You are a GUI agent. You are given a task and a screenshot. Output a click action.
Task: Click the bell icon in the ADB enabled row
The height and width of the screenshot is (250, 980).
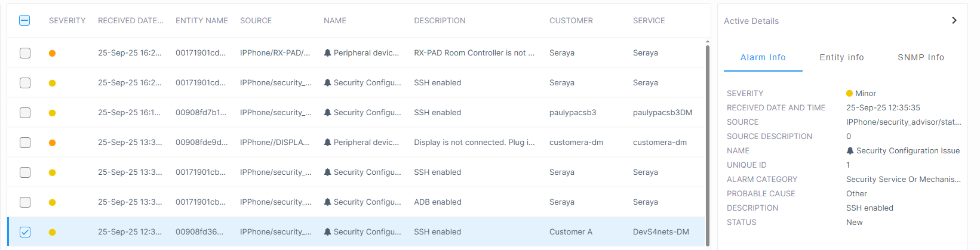click(x=327, y=202)
